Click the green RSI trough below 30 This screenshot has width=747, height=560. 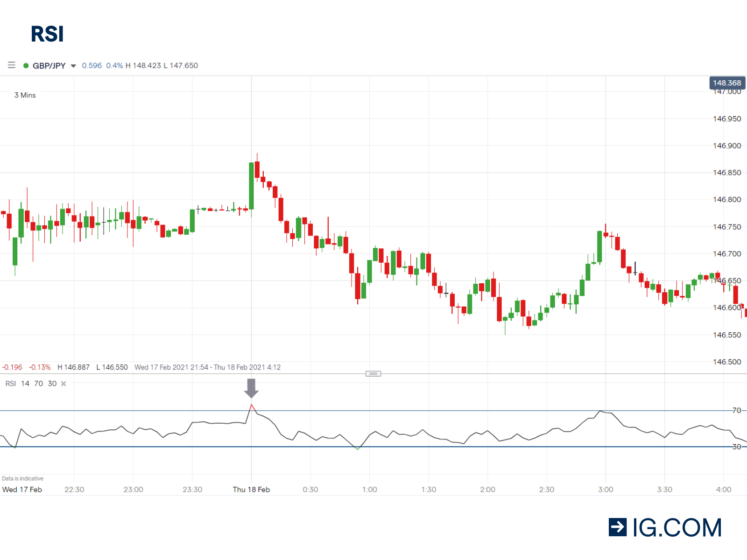pos(358,448)
